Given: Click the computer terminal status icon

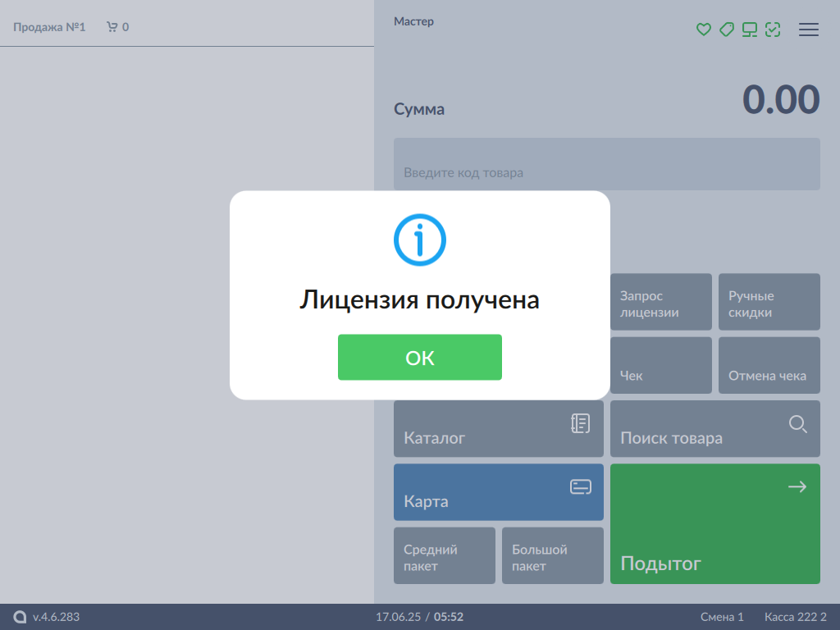Looking at the screenshot, I should point(749,30).
